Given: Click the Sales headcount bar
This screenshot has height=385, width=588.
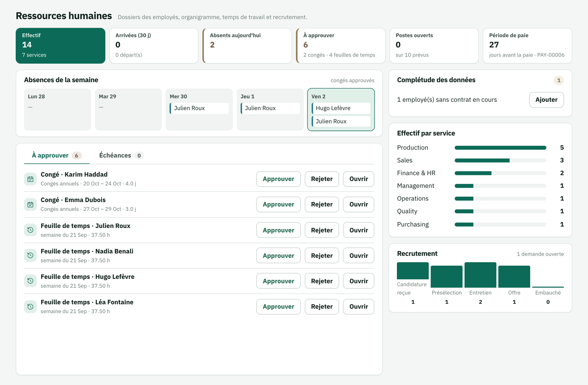Looking at the screenshot, I should tap(500, 161).
